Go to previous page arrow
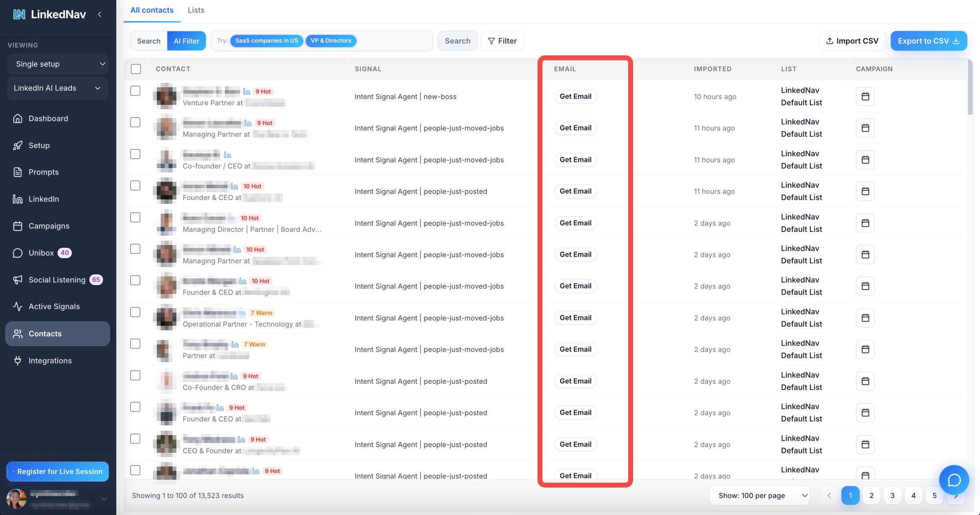This screenshot has width=980, height=515. [829, 495]
